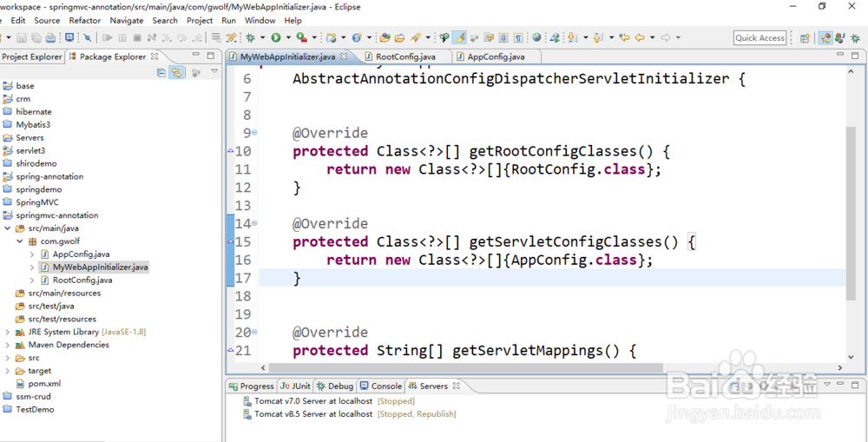Open Package Explorer View Menu triangle

(214, 72)
